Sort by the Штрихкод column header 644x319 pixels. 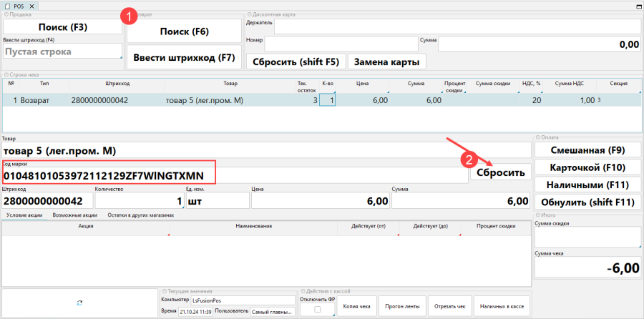pyautogui.click(x=117, y=84)
